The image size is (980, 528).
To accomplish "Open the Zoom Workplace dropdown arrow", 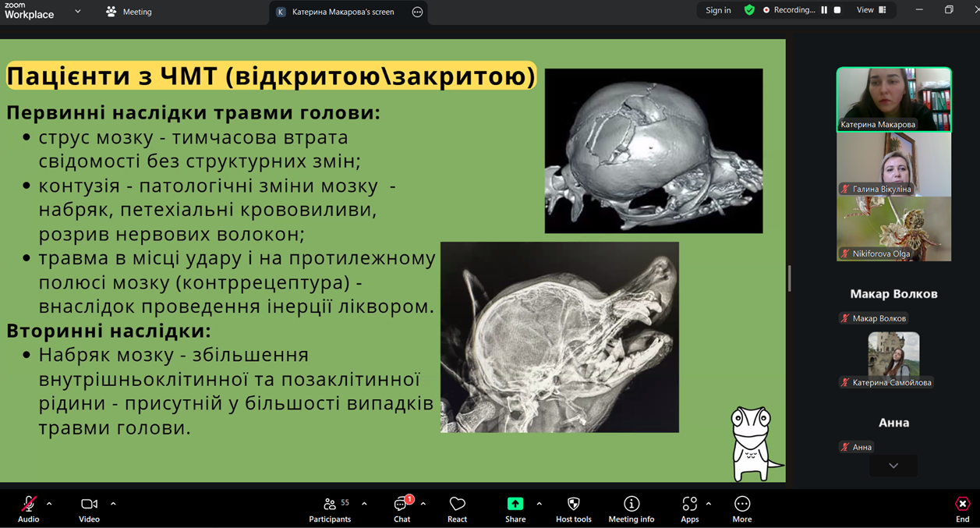I will 77,12.
